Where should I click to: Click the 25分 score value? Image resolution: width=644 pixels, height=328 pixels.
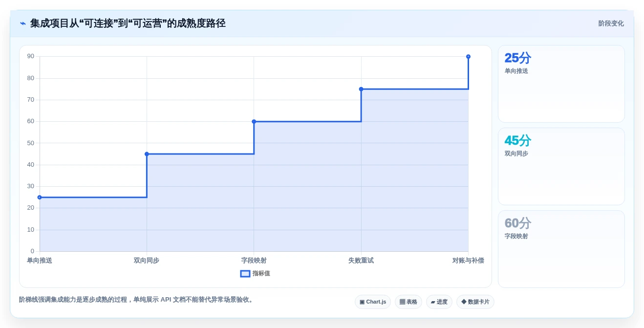click(x=518, y=58)
